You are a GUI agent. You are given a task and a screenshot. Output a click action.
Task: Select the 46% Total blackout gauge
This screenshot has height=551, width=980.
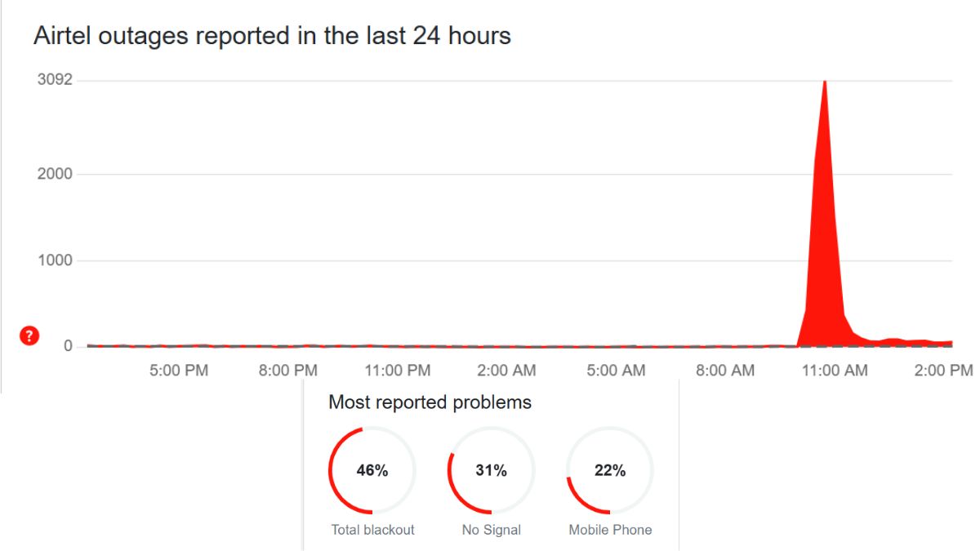click(x=372, y=470)
